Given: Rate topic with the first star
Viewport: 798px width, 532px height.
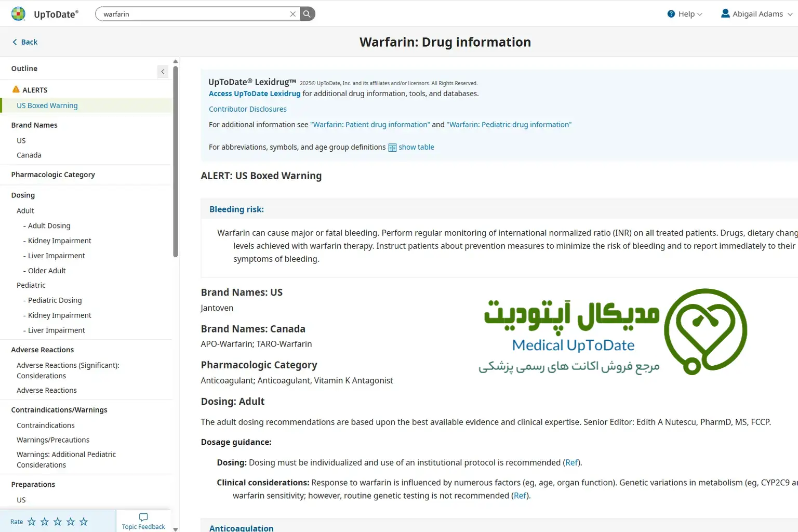Looking at the screenshot, I should (32, 522).
